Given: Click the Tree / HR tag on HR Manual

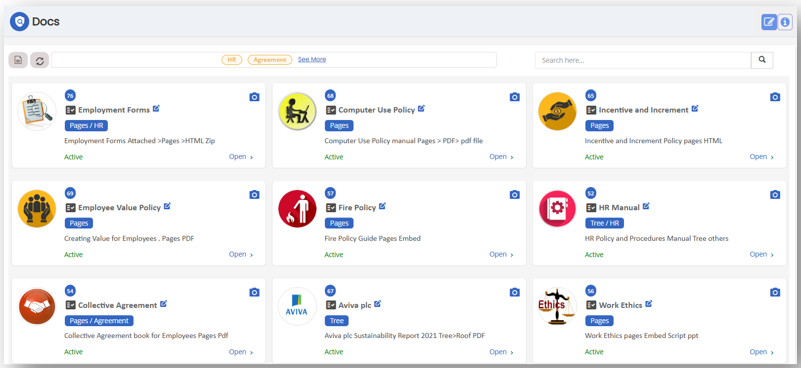Looking at the screenshot, I should click(x=604, y=223).
